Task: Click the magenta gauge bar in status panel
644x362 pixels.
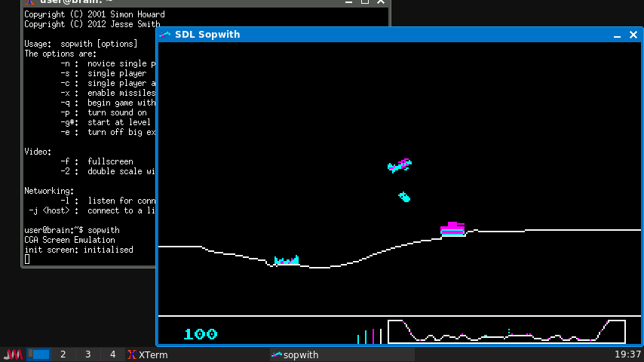Action: (373, 336)
